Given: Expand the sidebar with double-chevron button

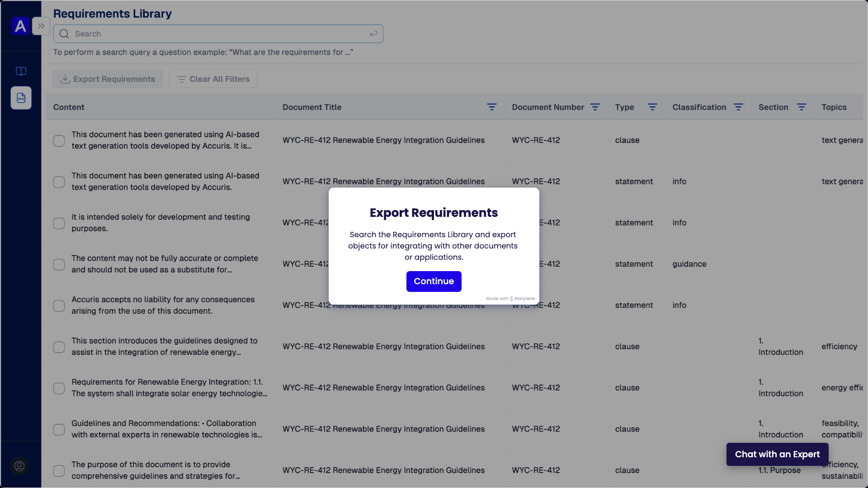Looking at the screenshot, I should 41,26.
